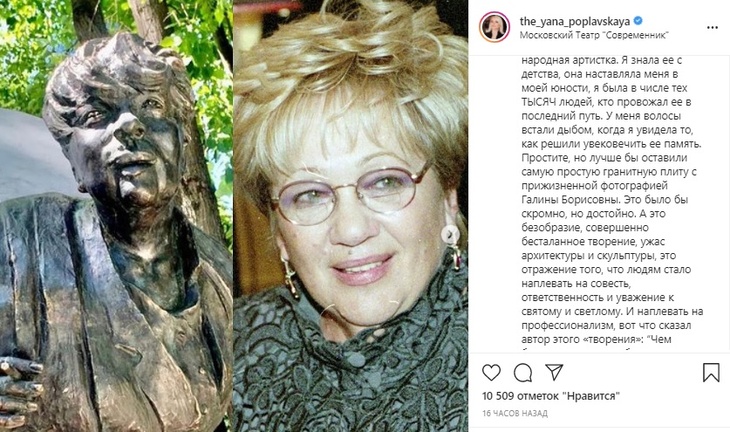
Task: Like the post with the heart icon
Action: click(491, 372)
